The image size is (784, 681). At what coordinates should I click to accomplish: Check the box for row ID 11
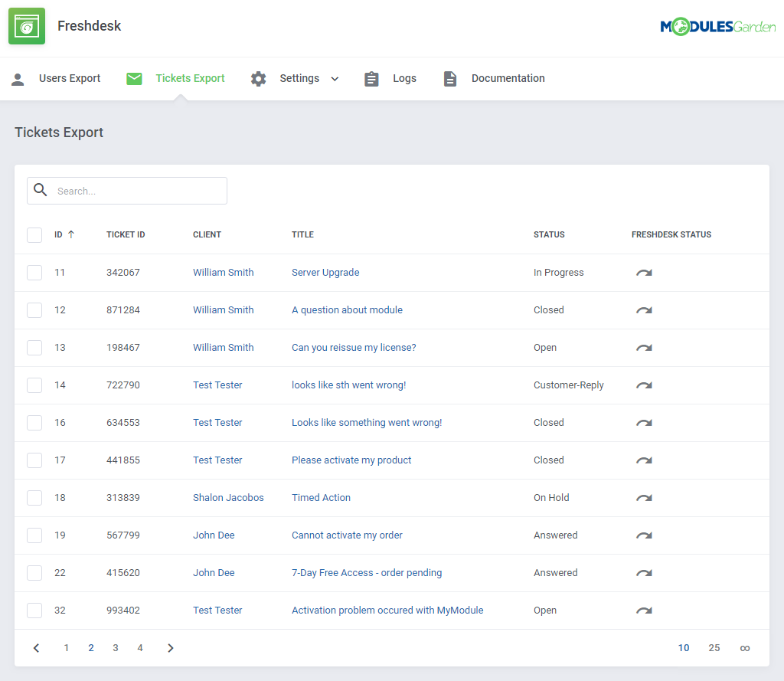[x=34, y=273]
